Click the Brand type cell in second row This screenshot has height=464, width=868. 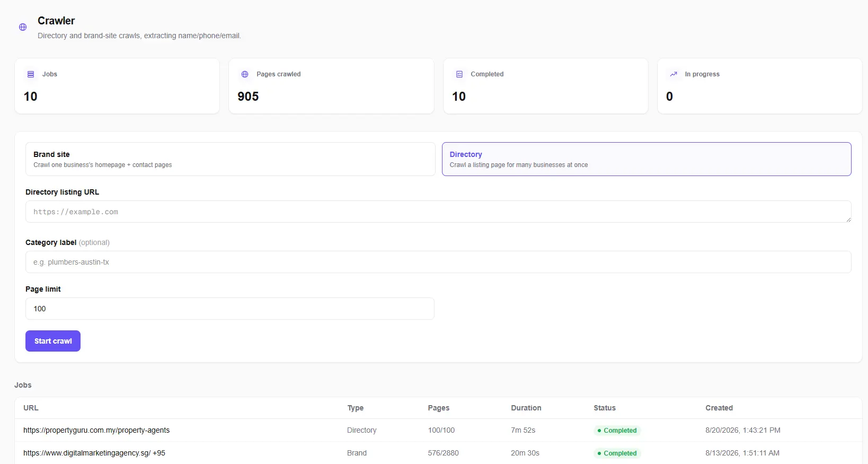coord(357,453)
